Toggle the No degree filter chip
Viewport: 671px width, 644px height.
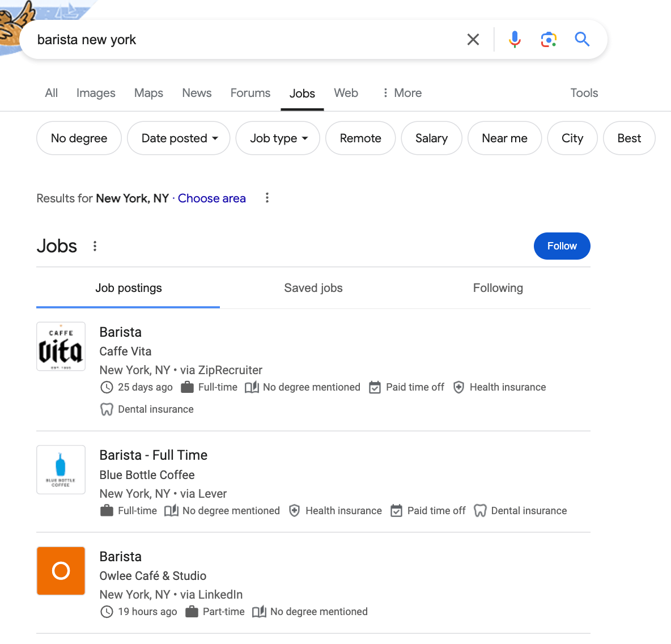[79, 138]
